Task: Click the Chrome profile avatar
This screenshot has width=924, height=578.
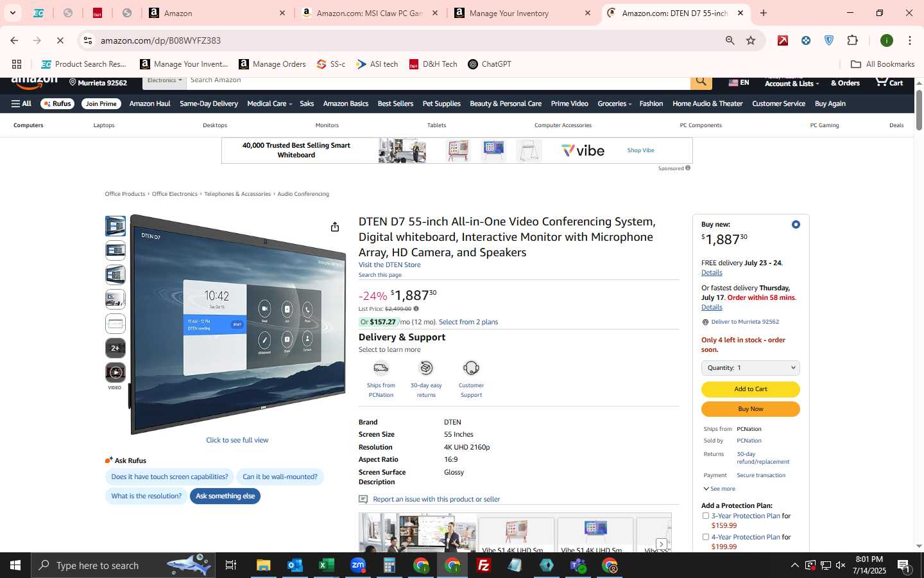Action: click(887, 40)
